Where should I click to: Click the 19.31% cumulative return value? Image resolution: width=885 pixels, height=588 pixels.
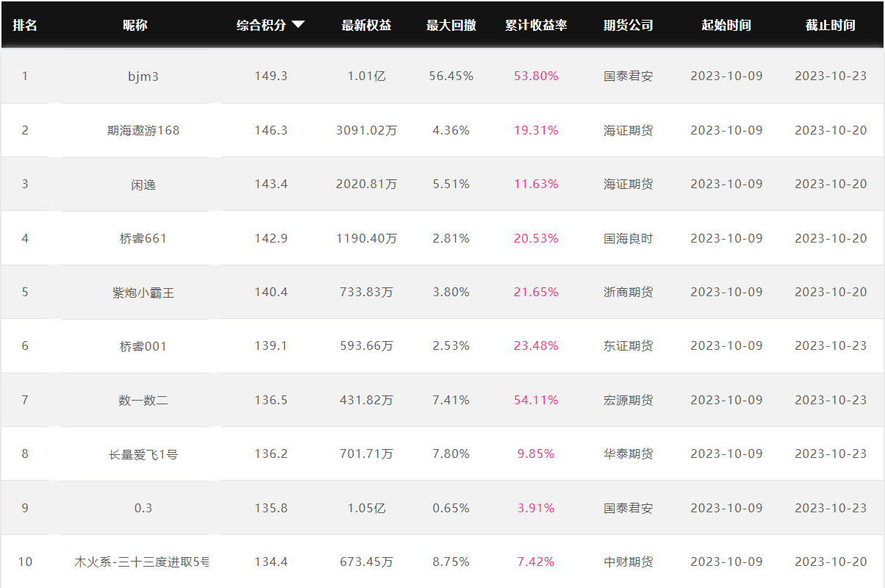(536, 130)
